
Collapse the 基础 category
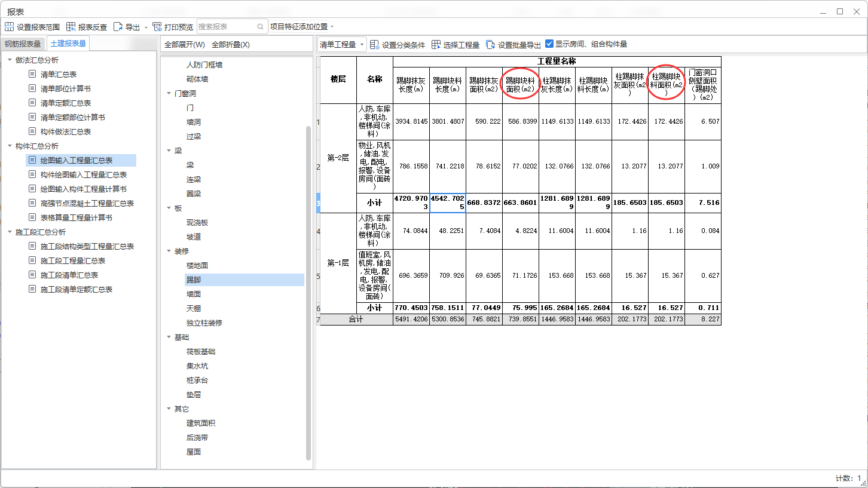(x=169, y=337)
